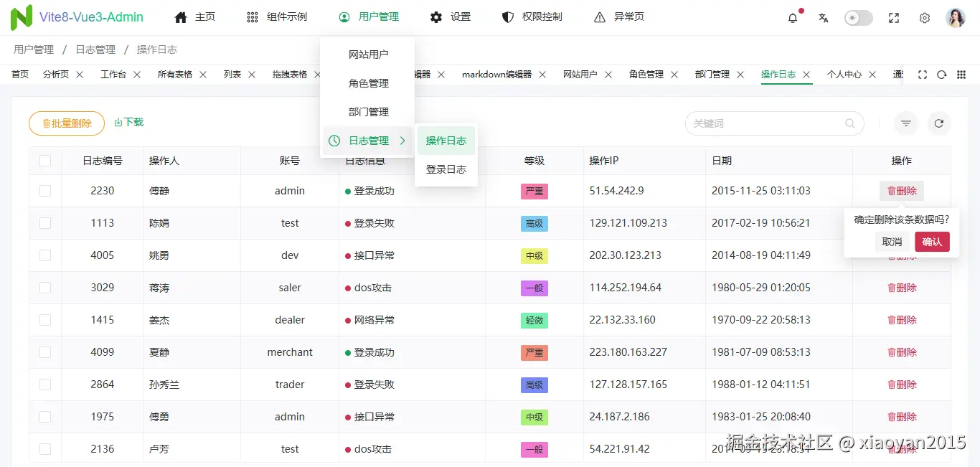This screenshot has width=980, height=467.
Task: Close the 网站用户 tab
Action: coord(608,75)
